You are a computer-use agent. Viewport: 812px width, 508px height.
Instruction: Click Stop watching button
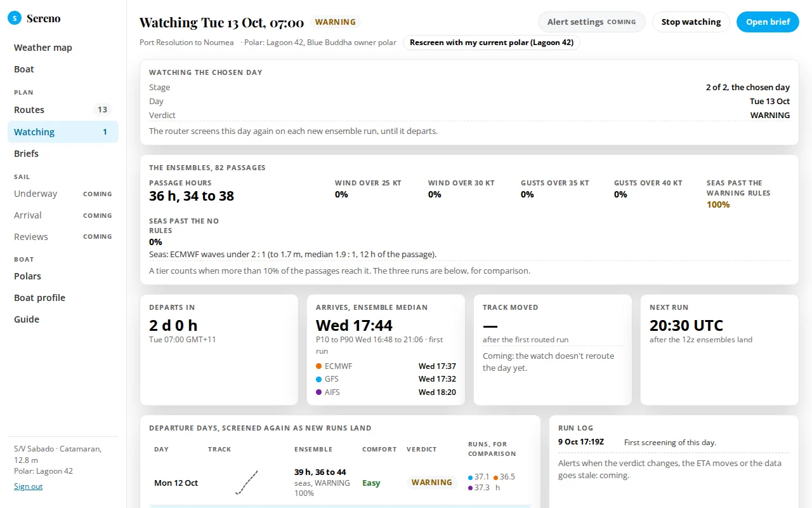click(x=691, y=22)
